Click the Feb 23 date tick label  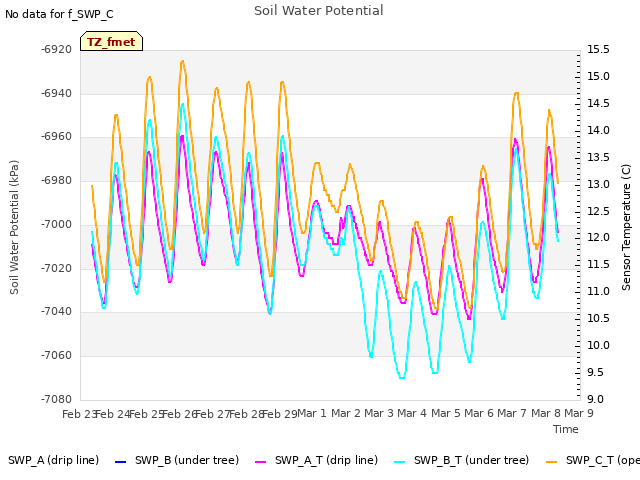[x=79, y=414]
